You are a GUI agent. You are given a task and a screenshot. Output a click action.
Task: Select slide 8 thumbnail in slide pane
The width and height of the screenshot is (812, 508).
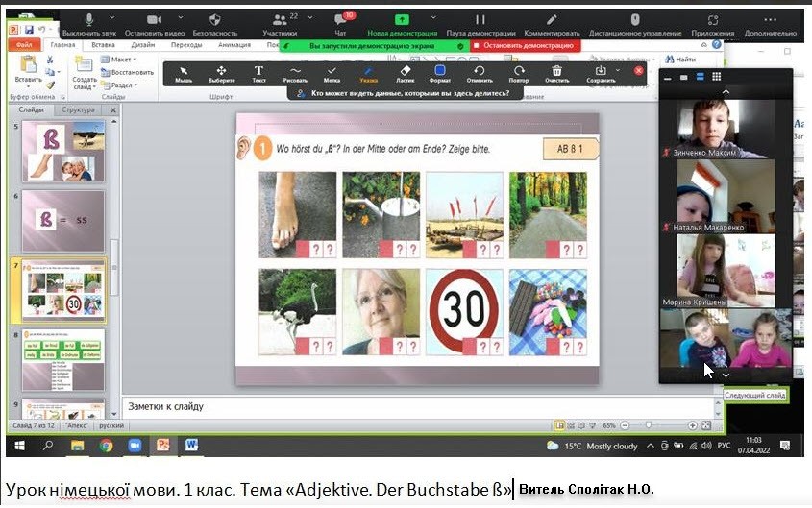(x=62, y=359)
